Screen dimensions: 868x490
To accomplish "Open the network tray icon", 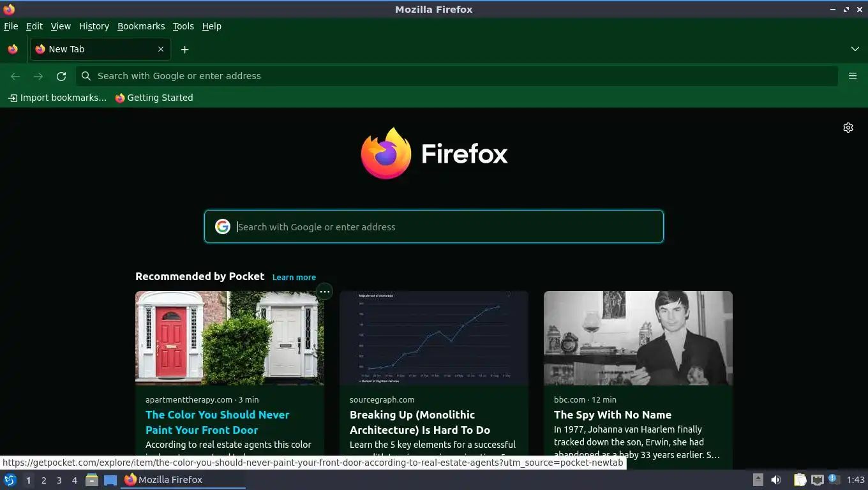I will point(817,480).
